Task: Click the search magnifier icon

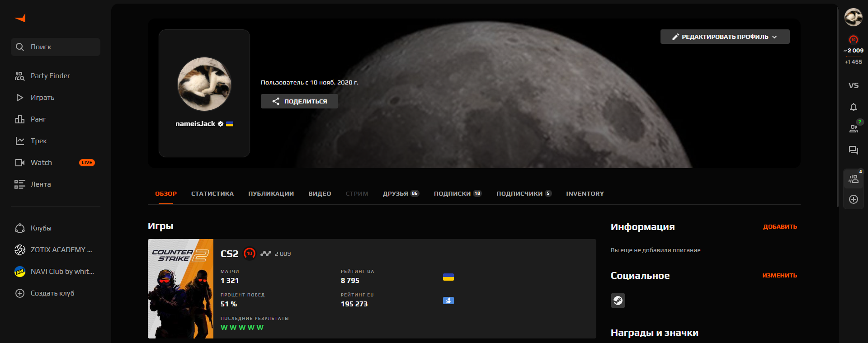Action: pyautogui.click(x=20, y=47)
